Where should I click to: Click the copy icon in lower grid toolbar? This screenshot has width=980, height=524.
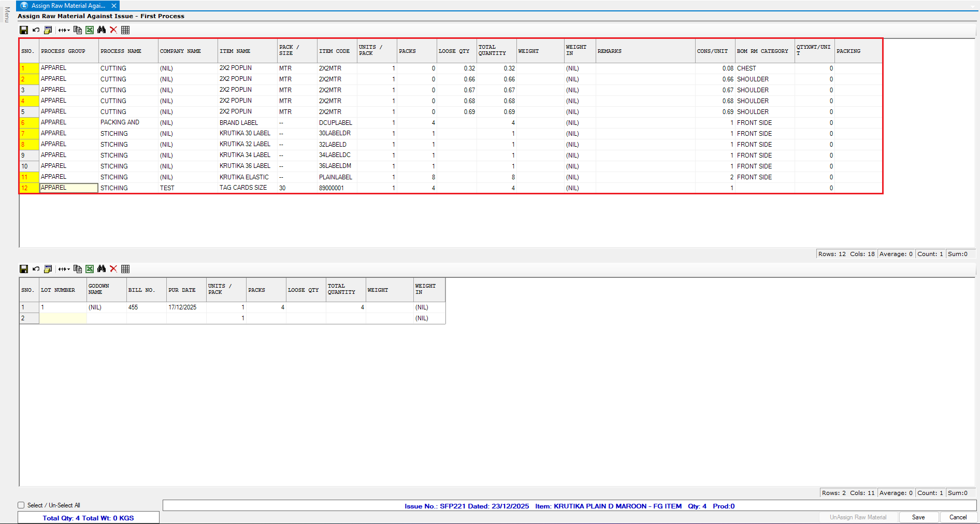point(78,269)
